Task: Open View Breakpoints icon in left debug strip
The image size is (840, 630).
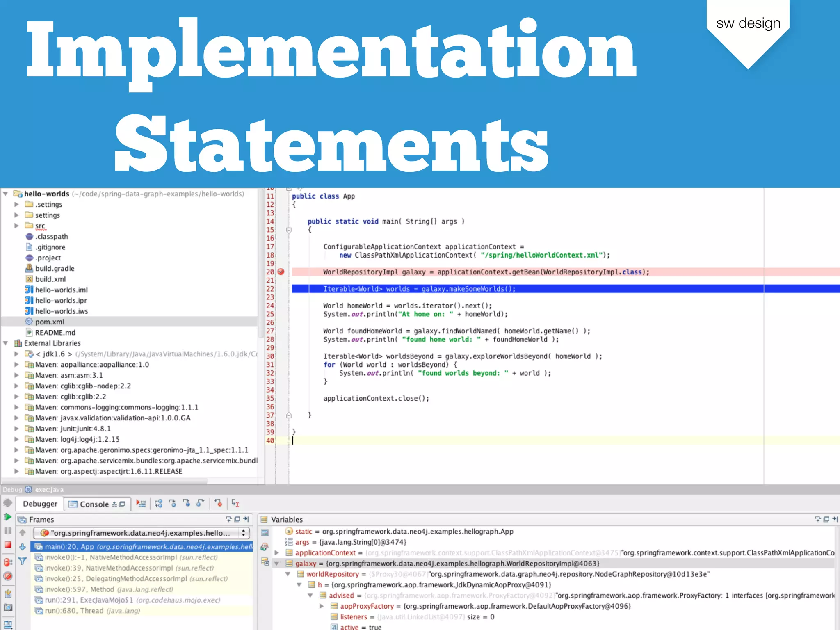Action: tap(8, 562)
